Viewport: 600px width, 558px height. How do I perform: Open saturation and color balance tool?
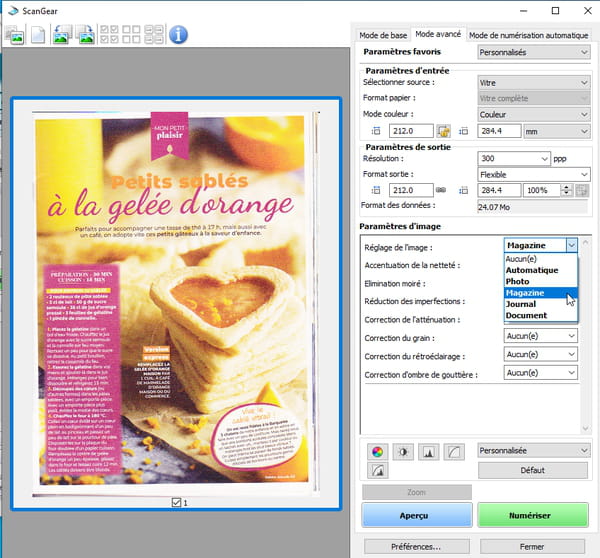tap(377, 452)
